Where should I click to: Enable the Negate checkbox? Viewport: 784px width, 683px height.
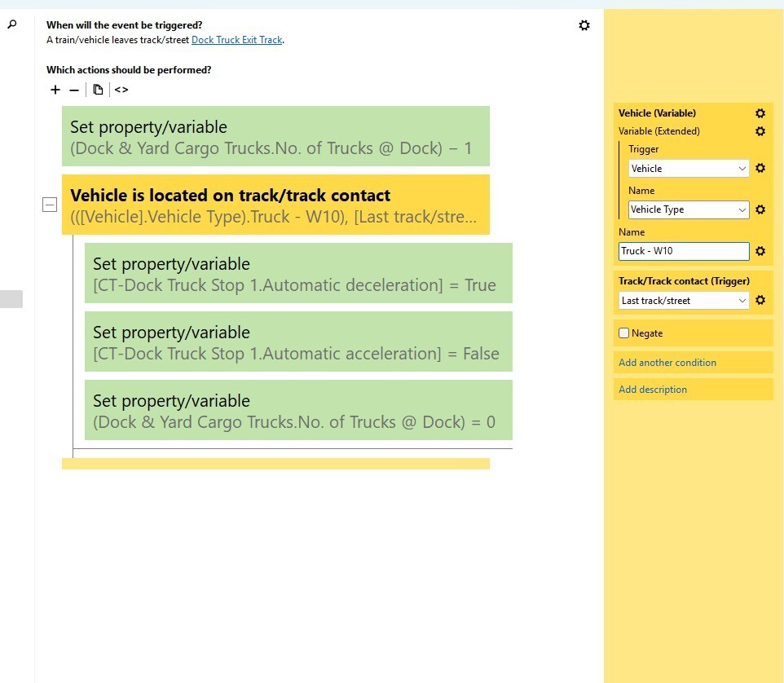point(623,333)
